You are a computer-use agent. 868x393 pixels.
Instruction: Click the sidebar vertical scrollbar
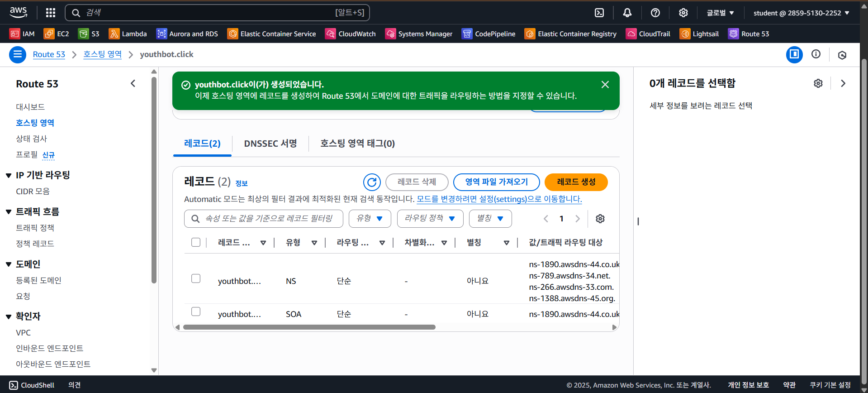tap(154, 180)
